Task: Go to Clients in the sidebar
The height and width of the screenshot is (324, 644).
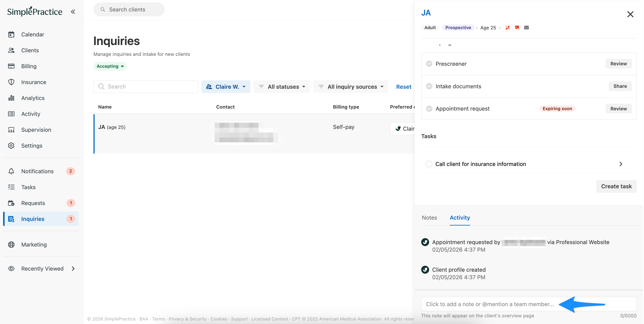Action: click(30, 50)
